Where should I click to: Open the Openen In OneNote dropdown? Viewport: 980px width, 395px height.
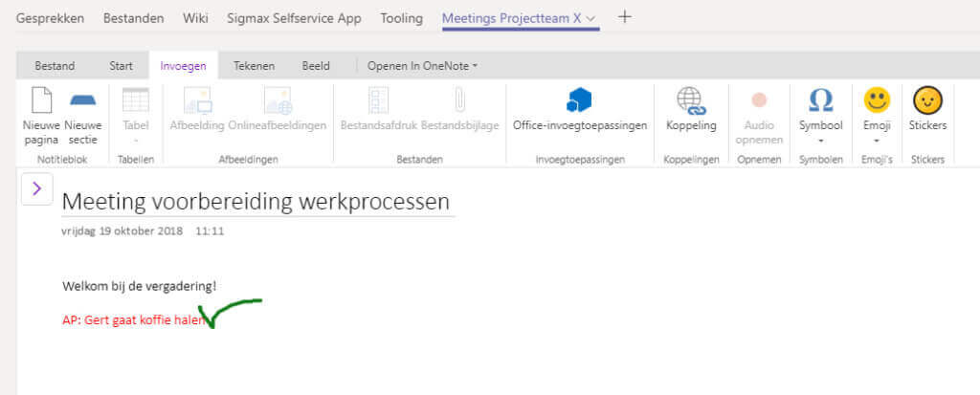tap(422, 66)
